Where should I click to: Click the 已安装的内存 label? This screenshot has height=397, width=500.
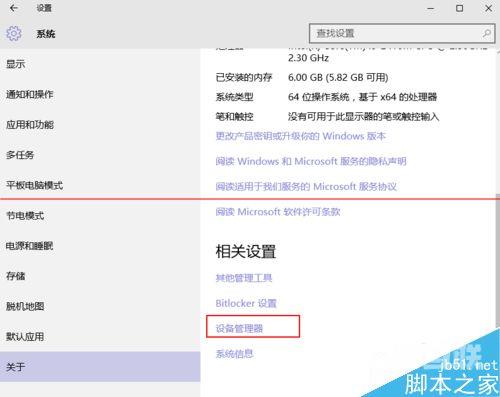pyautogui.click(x=244, y=77)
